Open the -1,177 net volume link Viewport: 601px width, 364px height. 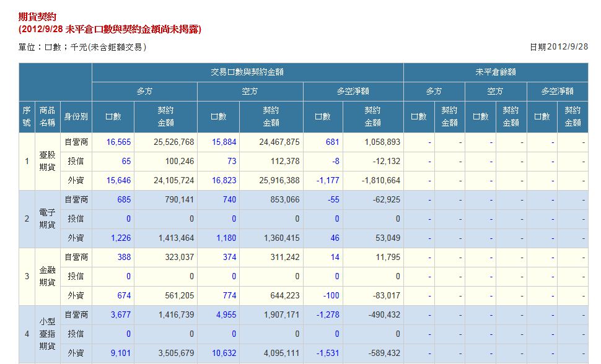click(x=328, y=181)
